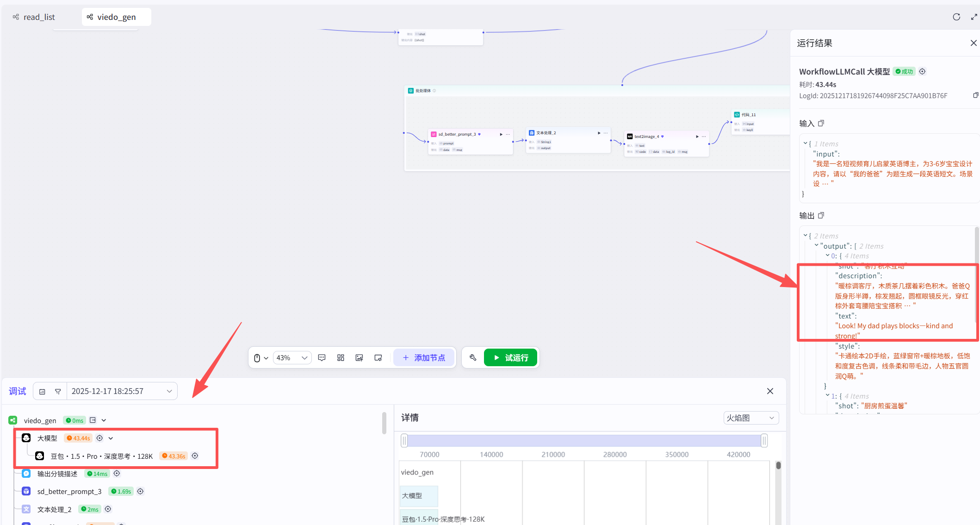Click right handle of flame graph range slider
The width and height of the screenshot is (980, 525).
pyautogui.click(x=764, y=441)
